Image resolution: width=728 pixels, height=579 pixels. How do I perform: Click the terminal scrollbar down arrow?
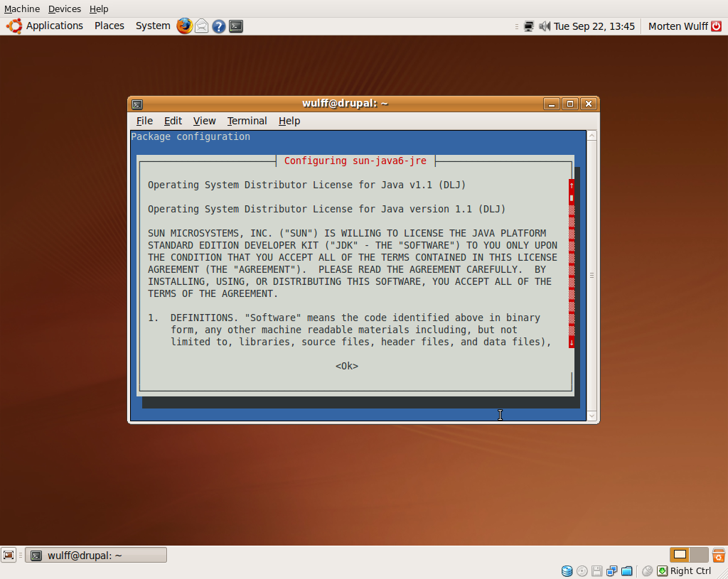[591, 416]
